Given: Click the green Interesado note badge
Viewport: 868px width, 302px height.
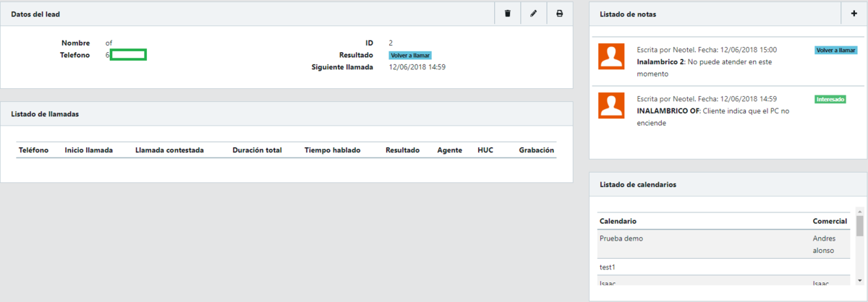Looking at the screenshot, I should click(x=830, y=99).
